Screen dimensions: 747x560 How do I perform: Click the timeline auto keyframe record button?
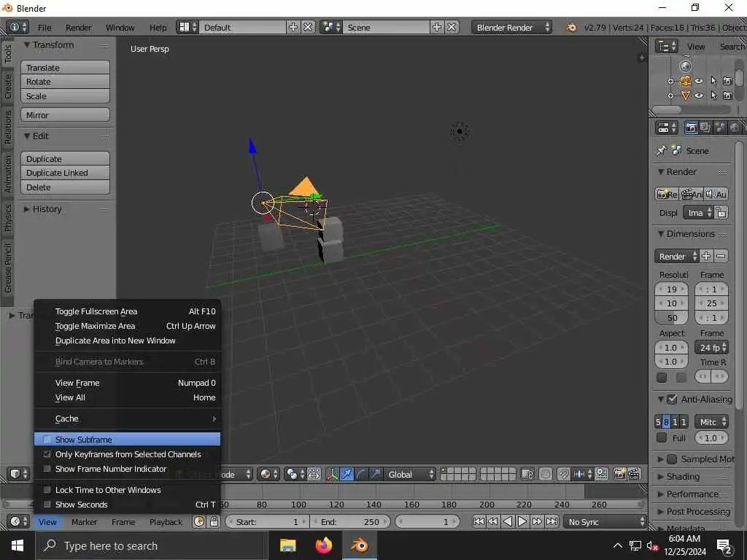coord(199,522)
